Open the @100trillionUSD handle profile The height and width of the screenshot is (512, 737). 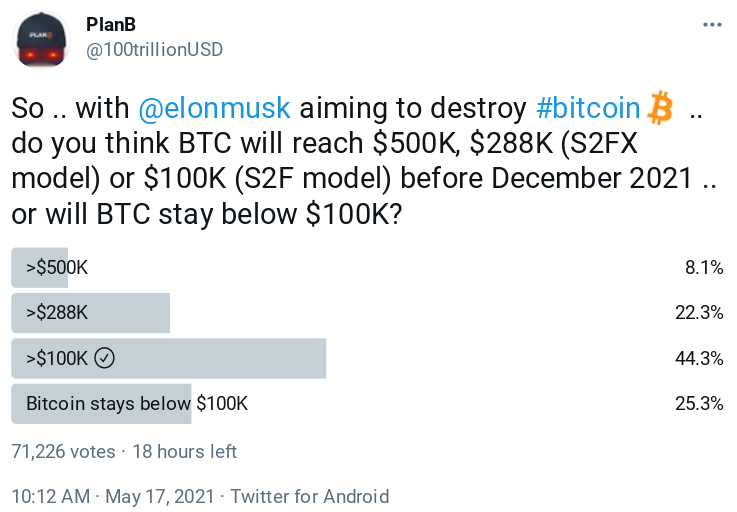154,49
